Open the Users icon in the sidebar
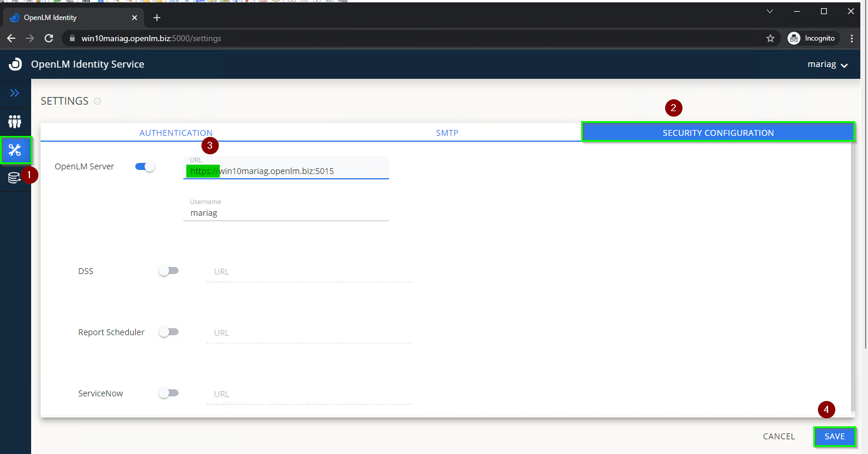Image resolution: width=868 pixels, height=454 pixels. point(15,122)
